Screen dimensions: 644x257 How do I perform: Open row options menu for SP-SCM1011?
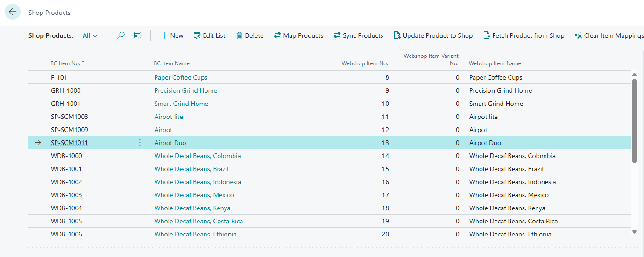pyautogui.click(x=140, y=143)
